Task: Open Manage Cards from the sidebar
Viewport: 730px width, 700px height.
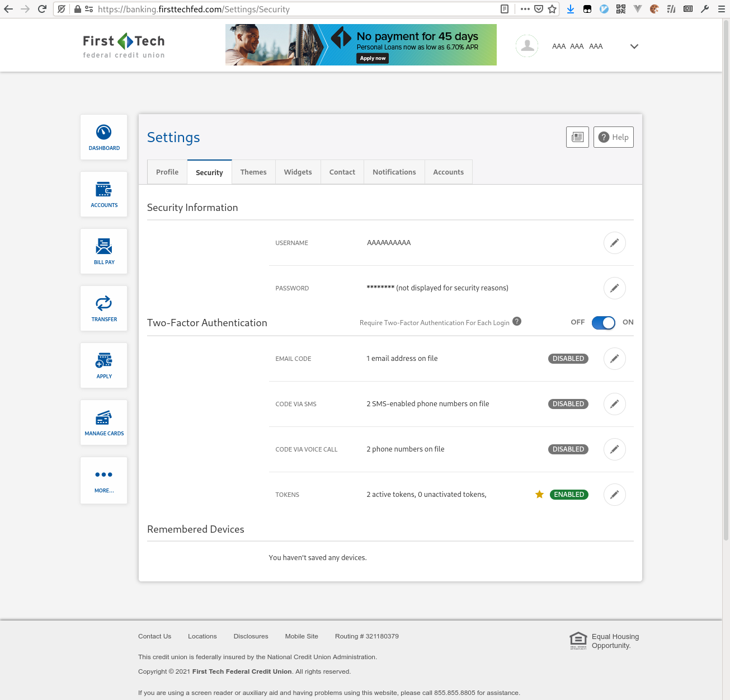Action: [x=104, y=422]
